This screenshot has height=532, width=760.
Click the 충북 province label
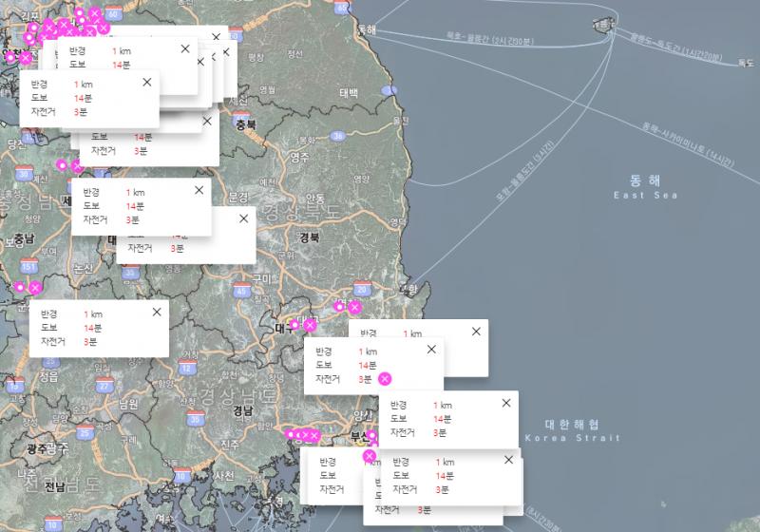[x=246, y=124]
